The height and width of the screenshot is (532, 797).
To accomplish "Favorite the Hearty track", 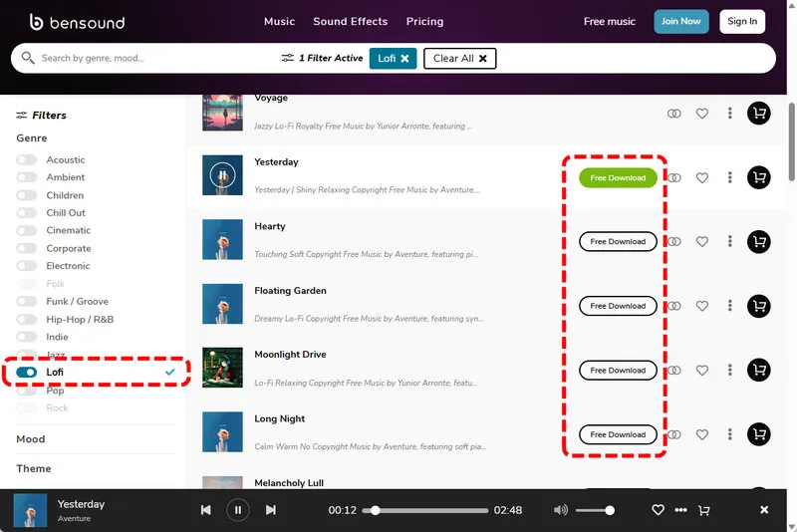I will (702, 241).
